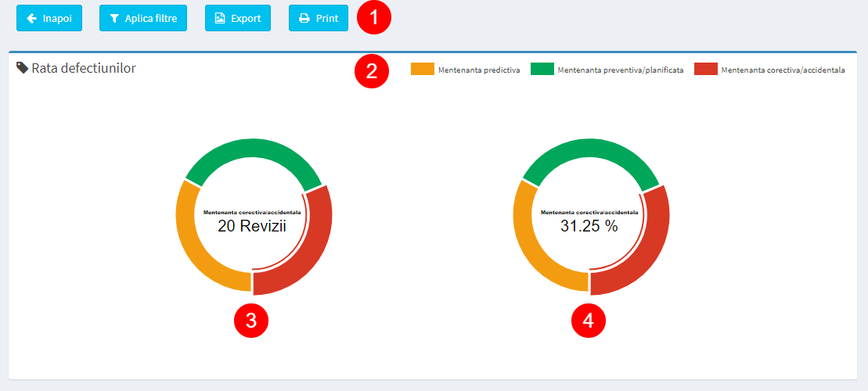868x391 pixels.
Task: Toggle the red Mentenanta corectiva/accidentala legend swatch
Action: (706, 69)
